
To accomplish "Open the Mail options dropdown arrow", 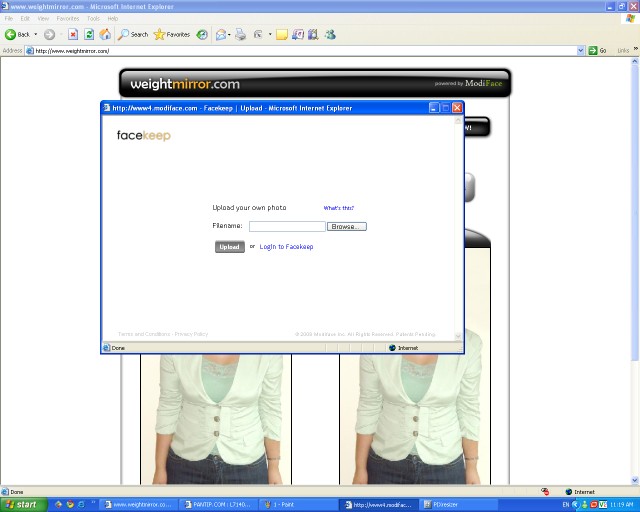I will 229,35.
